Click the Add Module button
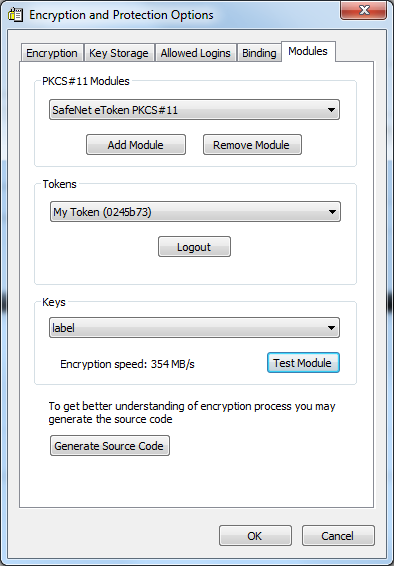Image resolution: width=394 pixels, height=566 pixels. [x=136, y=145]
